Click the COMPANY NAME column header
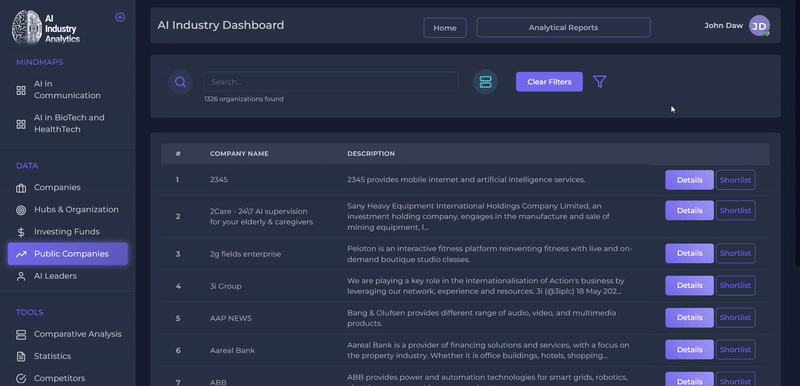Viewport: 800px width, 386px height. click(x=239, y=154)
